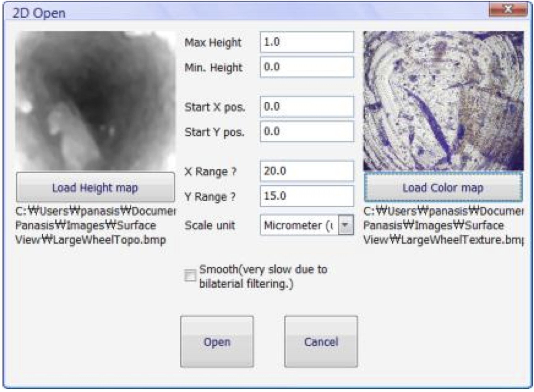Click the Start X pos. label
The height and width of the screenshot is (392, 534).
(215, 107)
